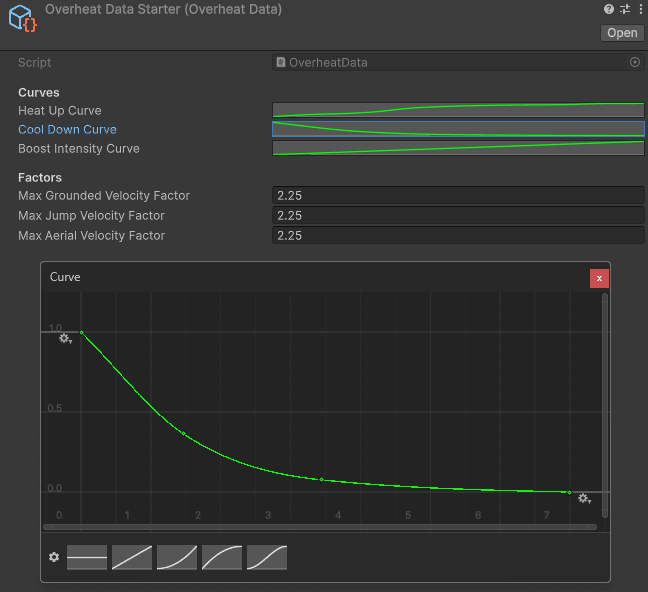This screenshot has height=592, width=648.
Task: Select the third keyframe near time 3.8
Action: coord(322,480)
